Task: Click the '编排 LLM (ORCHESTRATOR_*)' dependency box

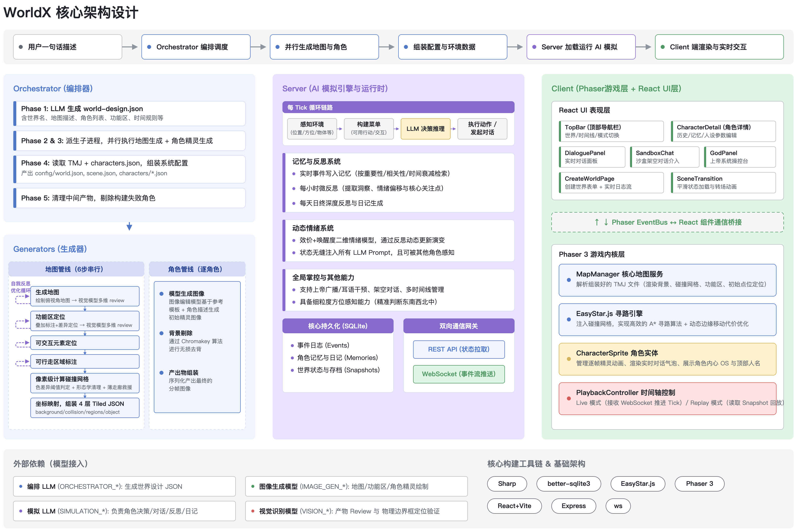Action: [x=124, y=486]
